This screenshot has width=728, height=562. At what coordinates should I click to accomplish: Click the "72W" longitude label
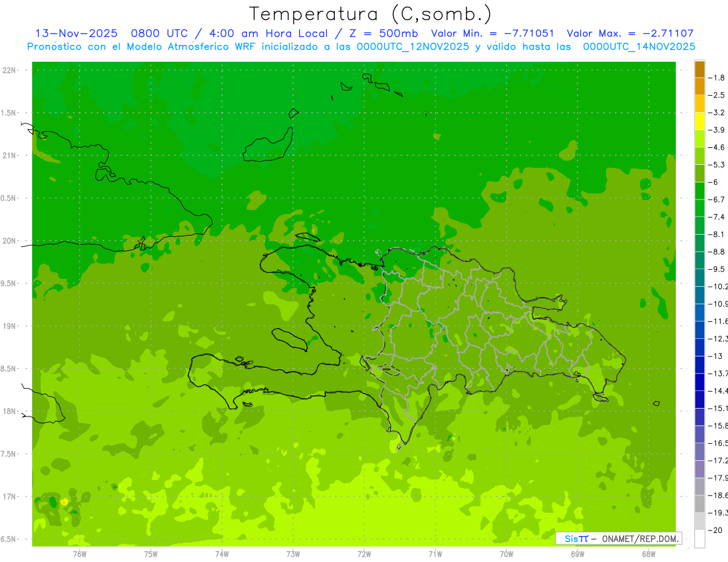364,554
